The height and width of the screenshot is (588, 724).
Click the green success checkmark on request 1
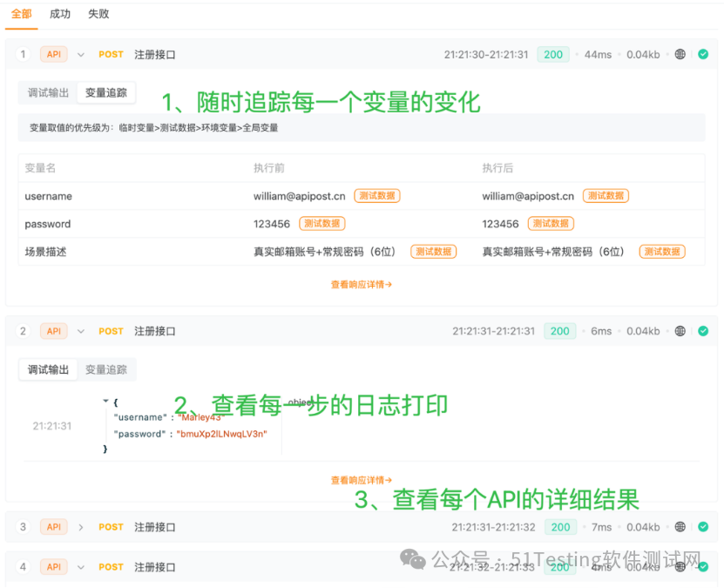tap(703, 54)
